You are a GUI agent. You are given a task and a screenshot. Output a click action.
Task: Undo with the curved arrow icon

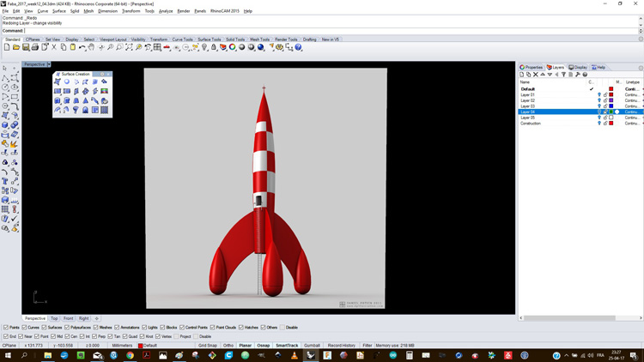82,48
